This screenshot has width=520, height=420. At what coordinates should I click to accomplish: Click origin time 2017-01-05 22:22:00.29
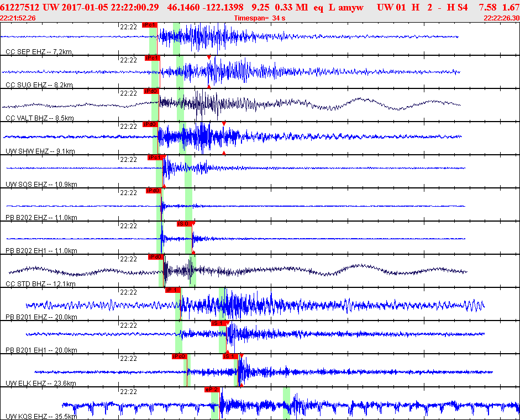[109, 7]
